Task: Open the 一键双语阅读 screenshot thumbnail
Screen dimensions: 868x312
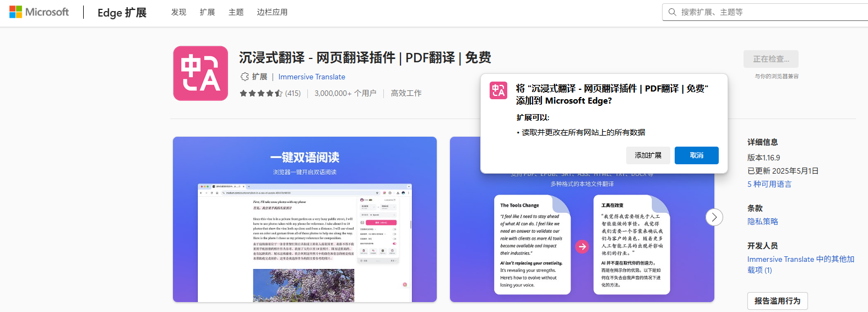Action: 305,219
